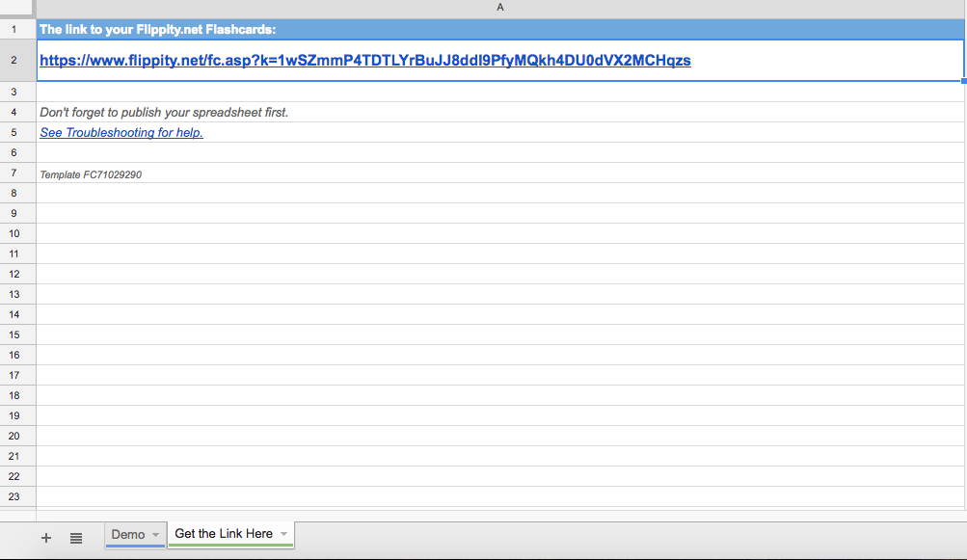The width and height of the screenshot is (967, 560).
Task: Open the all sheets list icon
Action: [x=76, y=538]
